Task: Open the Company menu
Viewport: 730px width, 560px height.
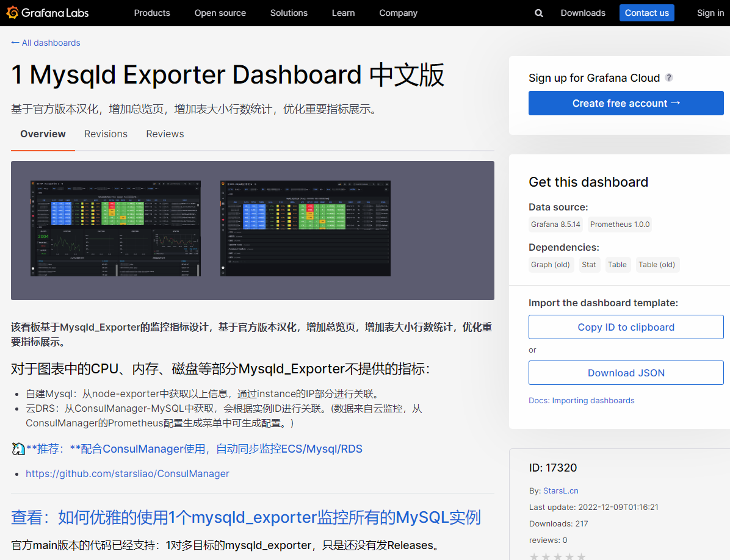Action: [x=398, y=13]
